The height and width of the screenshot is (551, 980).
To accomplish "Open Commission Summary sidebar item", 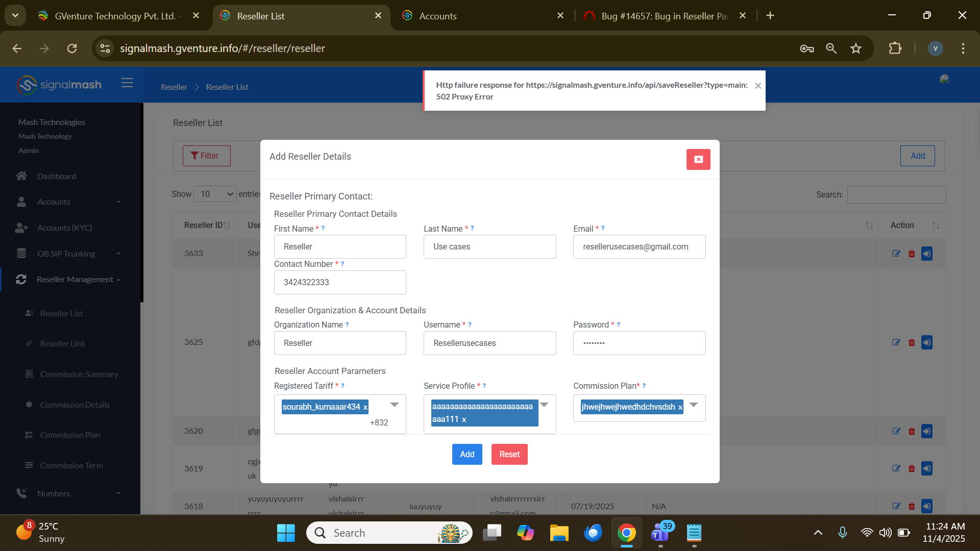I will pos(79,374).
